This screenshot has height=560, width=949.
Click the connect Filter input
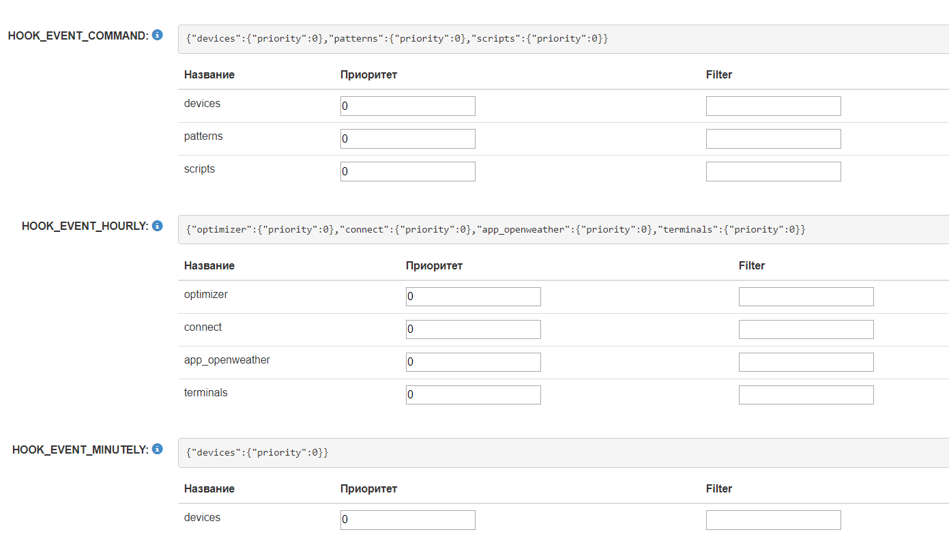(806, 329)
